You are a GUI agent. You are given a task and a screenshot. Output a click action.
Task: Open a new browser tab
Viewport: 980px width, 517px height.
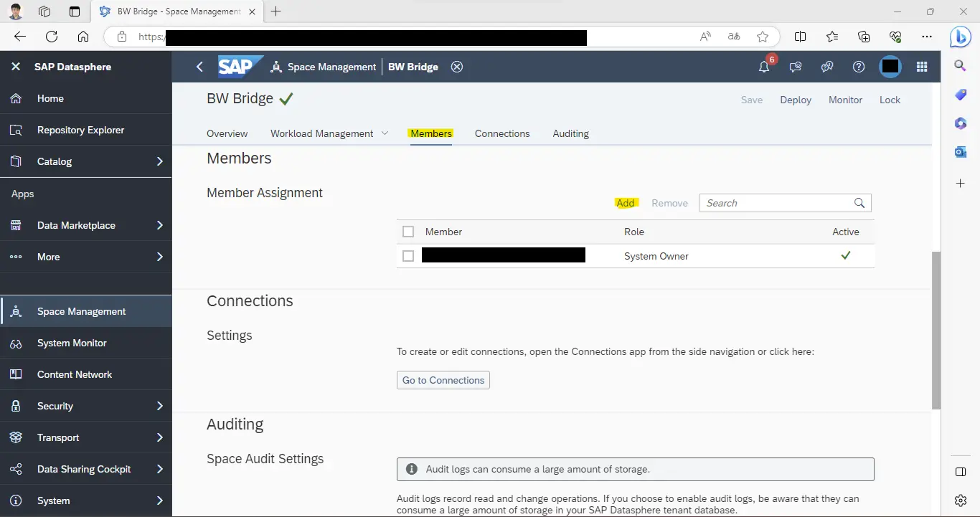coord(276,11)
